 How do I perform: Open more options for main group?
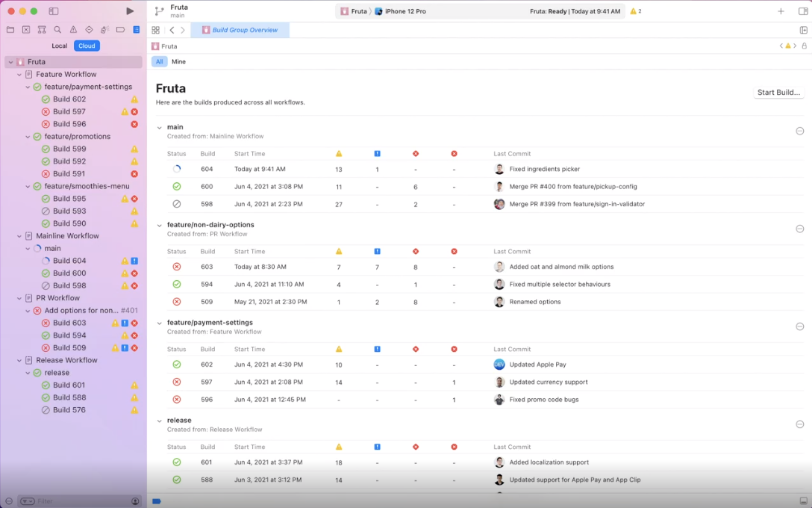[799, 131]
